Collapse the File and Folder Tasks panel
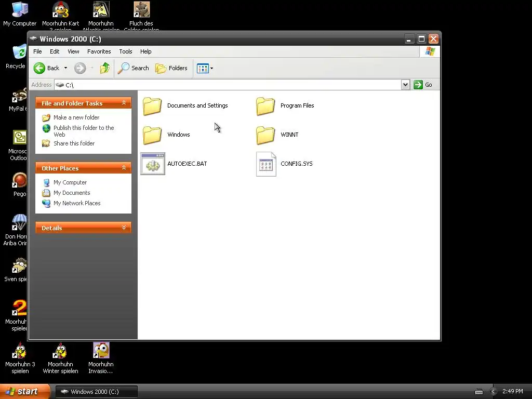 [x=124, y=103]
